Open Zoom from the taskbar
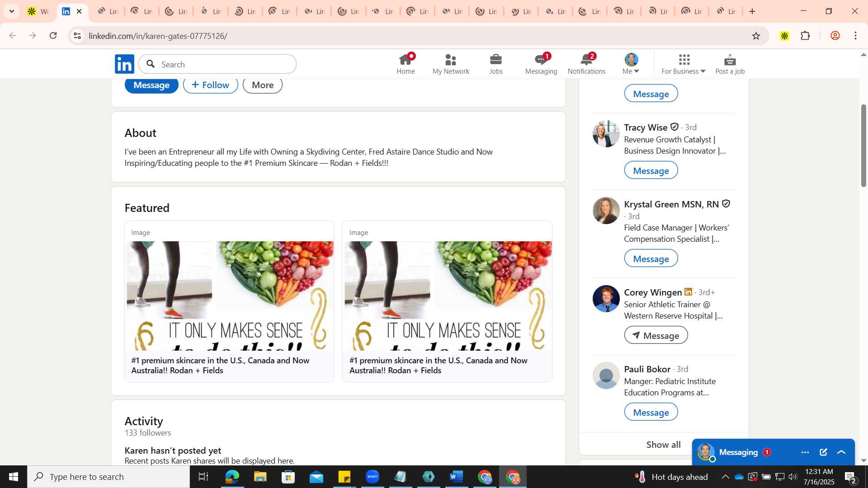Screen dimensions: 868x488 click(372, 477)
